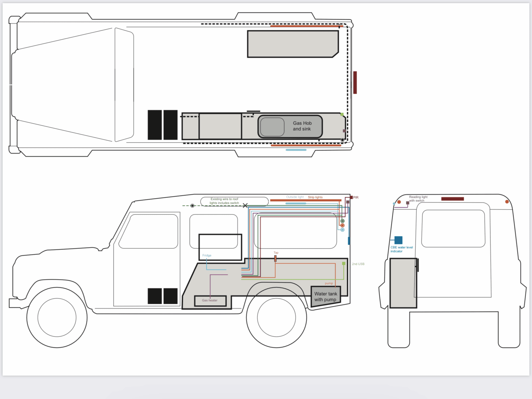Viewport: 532px width, 399px height.
Task: Select the 'CBE water level indicator' label
Action: 402,249
